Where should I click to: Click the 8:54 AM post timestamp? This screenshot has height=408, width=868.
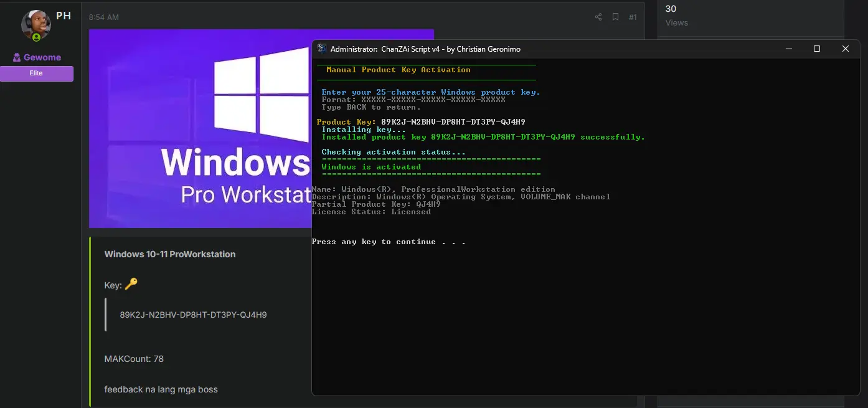tap(104, 17)
